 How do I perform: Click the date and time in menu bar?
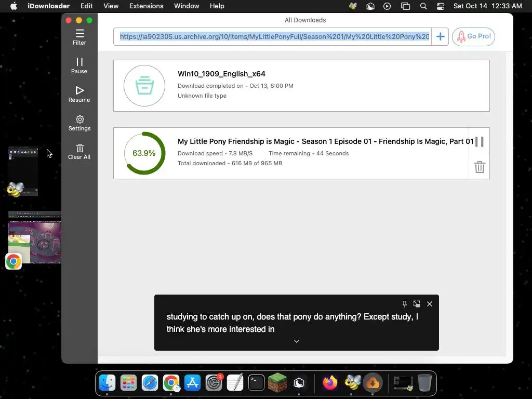coord(487,6)
